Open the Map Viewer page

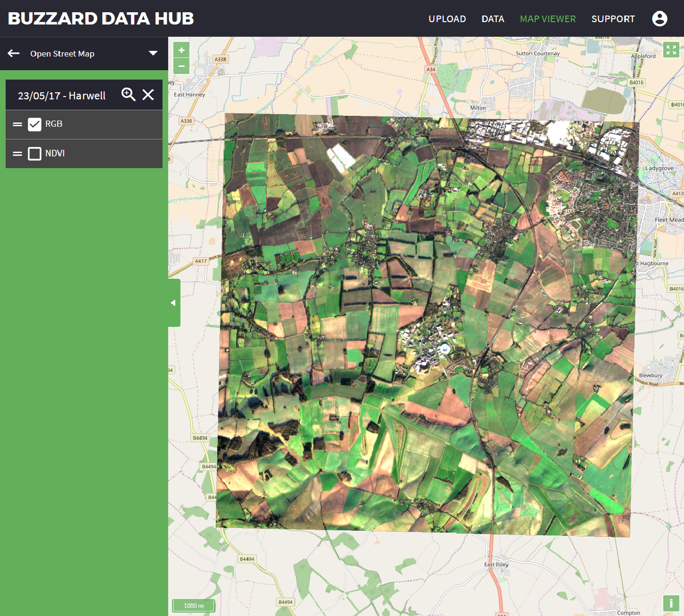[548, 19]
